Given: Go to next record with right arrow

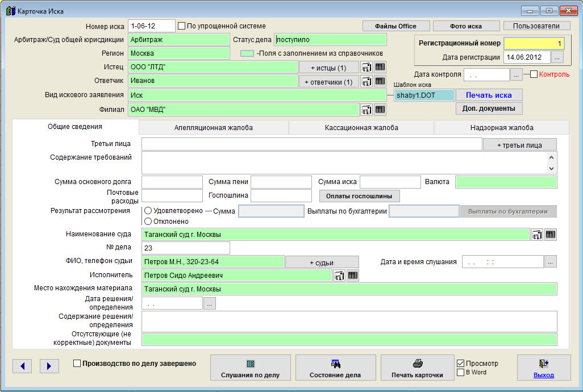Looking at the screenshot, I should click(49, 366).
